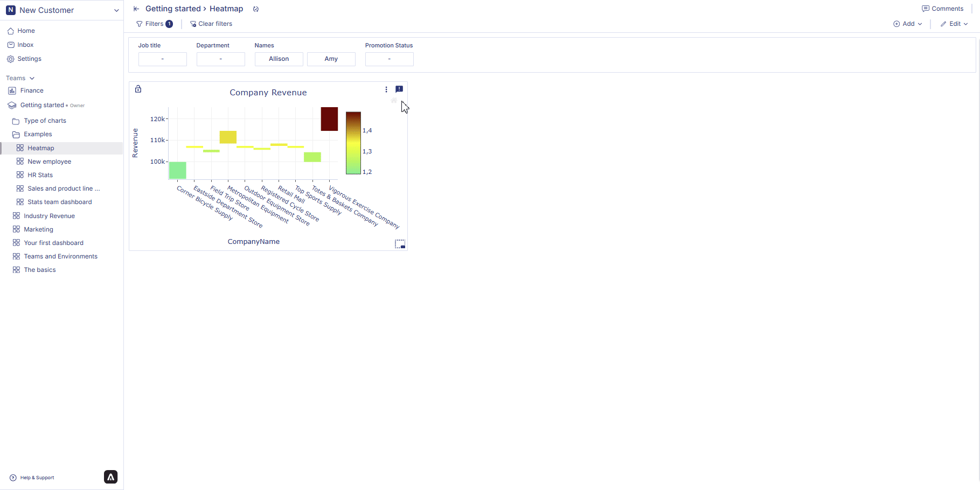Click the heatmap color gradient legend
The width and height of the screenshot is (980, 490).
[x=353, y=144]
